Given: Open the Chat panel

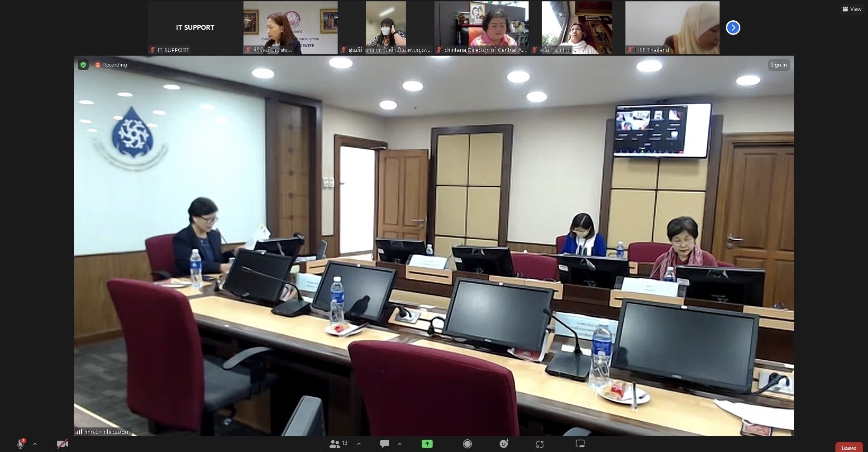Looking at the screenshot, I should [385, 444].
